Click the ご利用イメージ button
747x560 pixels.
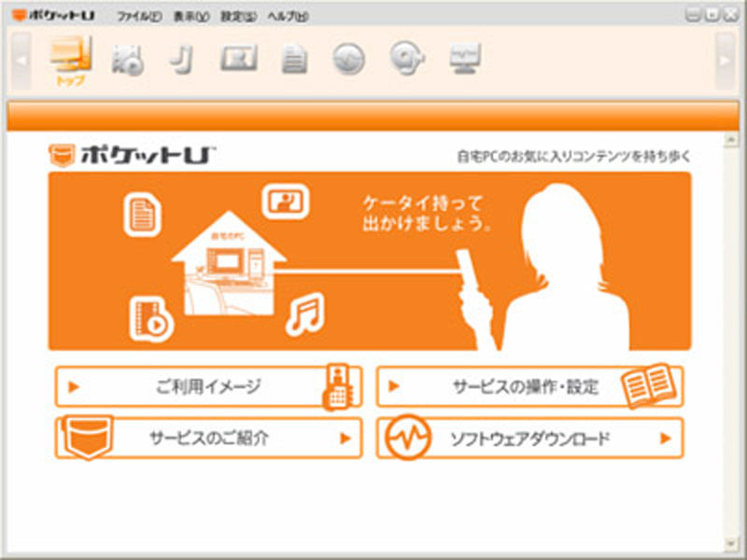[207, 386]
